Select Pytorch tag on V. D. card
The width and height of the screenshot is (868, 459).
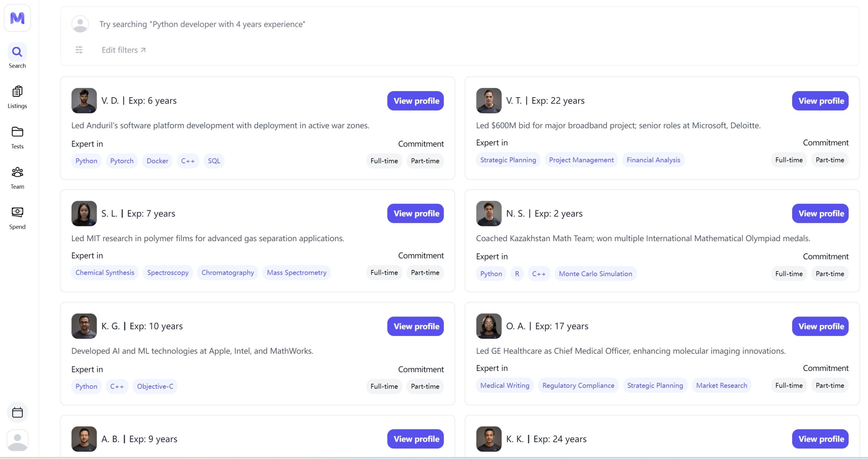(x=122, y=161)
